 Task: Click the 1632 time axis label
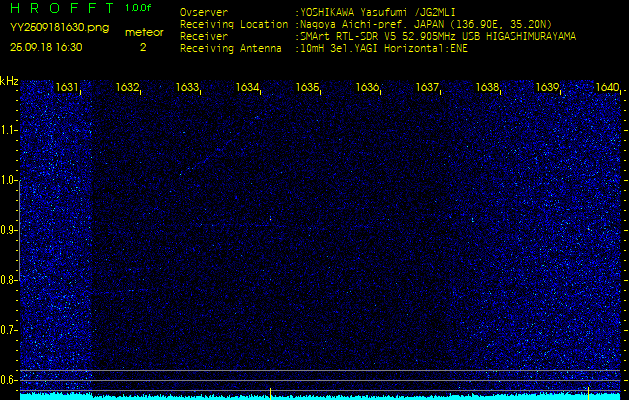coord(127,87)
